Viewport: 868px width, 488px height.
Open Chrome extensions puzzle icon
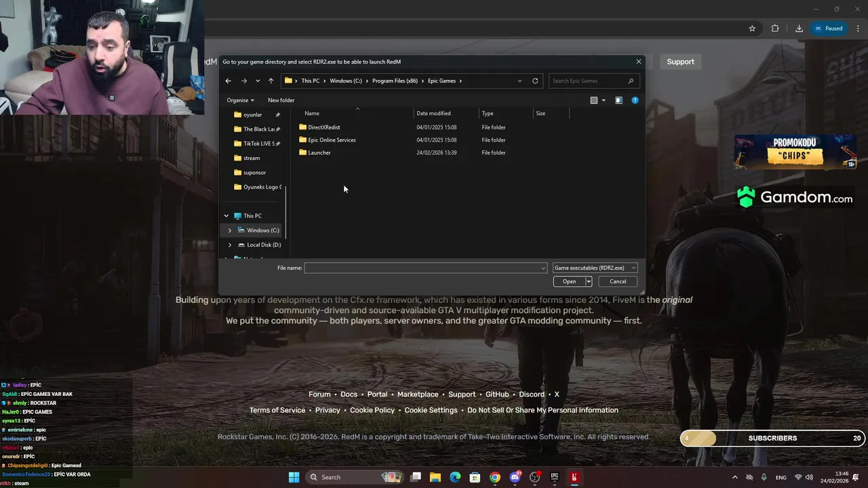point(775,28)
